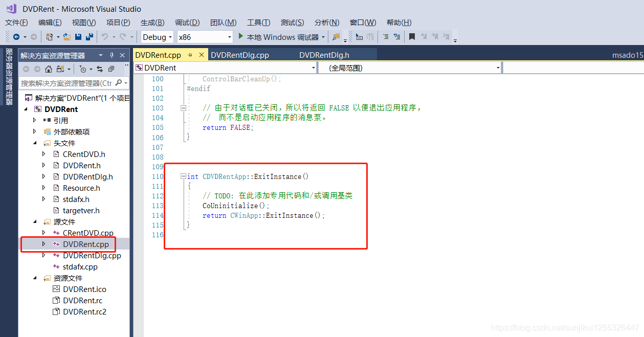
Task: Expand the CRentDVD.h node arrow
Action: coord(43,154)
